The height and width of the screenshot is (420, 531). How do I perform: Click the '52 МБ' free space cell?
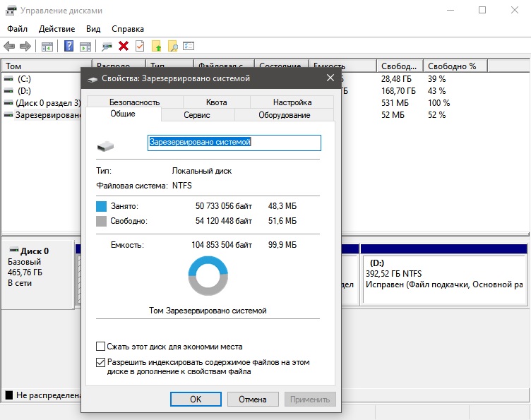[x=393, y=115]
